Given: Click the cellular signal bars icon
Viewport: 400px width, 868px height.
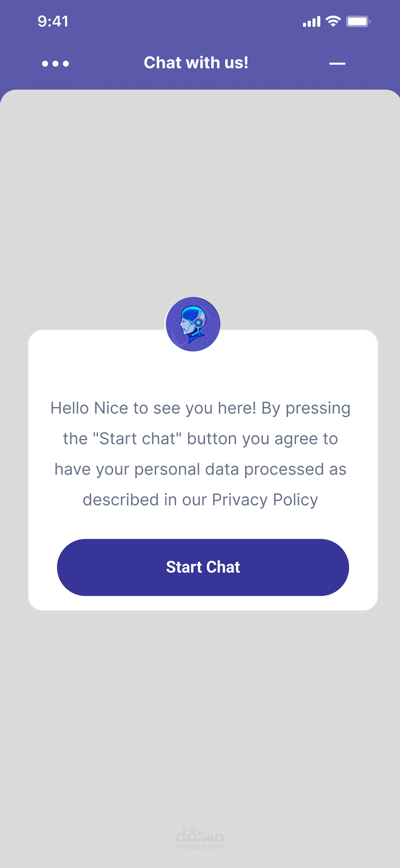Looking at the screenshot, I should (x=311, y=22).
